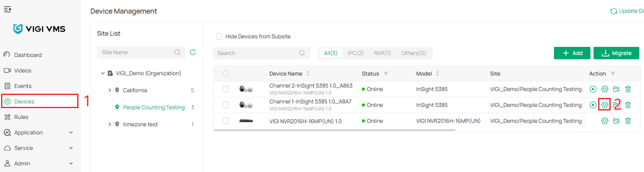
Task: Collapse the VIGI_Demo organization node
Action: pos(103,73)
